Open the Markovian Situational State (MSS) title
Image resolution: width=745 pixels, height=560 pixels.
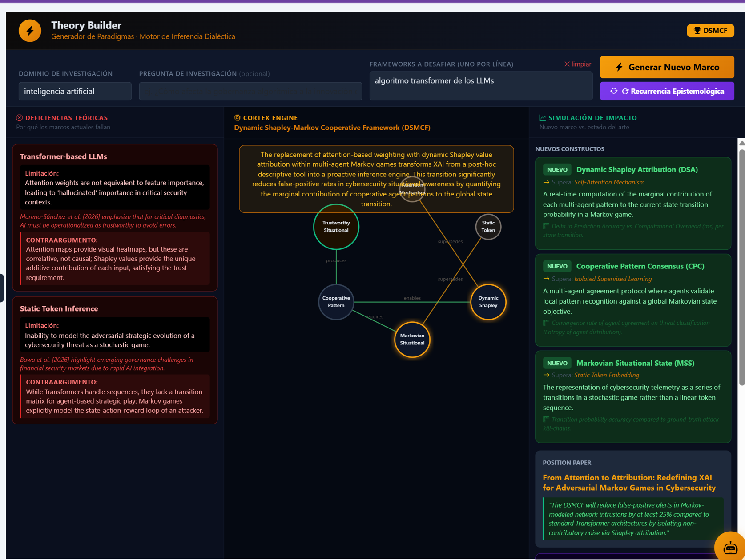pos(635,363)
